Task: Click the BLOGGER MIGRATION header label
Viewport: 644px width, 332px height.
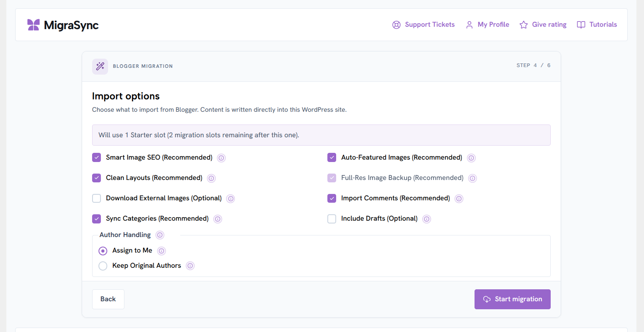Action: (143, 66)
